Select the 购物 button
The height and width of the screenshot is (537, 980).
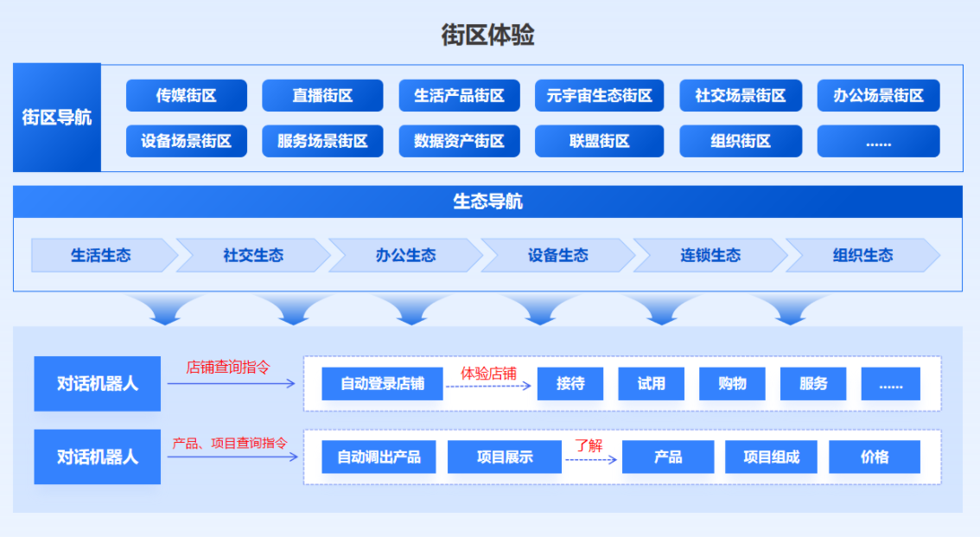732,384
